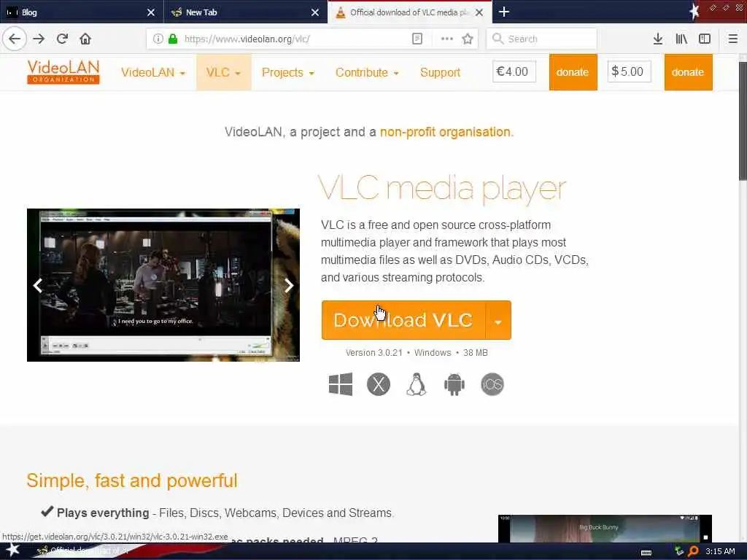Click the VideoLAN Organization logo
The width and height of the screenshot is (747, 560).
point(63,72)
